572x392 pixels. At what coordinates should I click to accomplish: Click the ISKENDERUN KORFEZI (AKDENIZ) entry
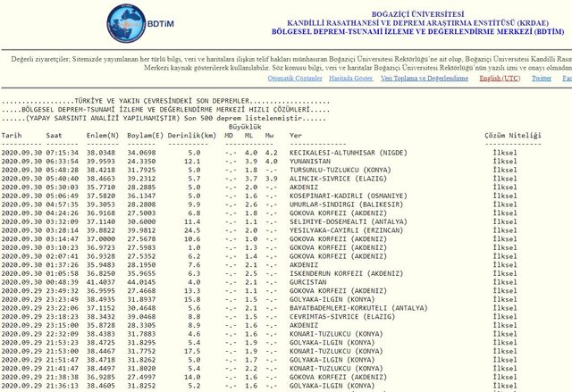[340, 273]
